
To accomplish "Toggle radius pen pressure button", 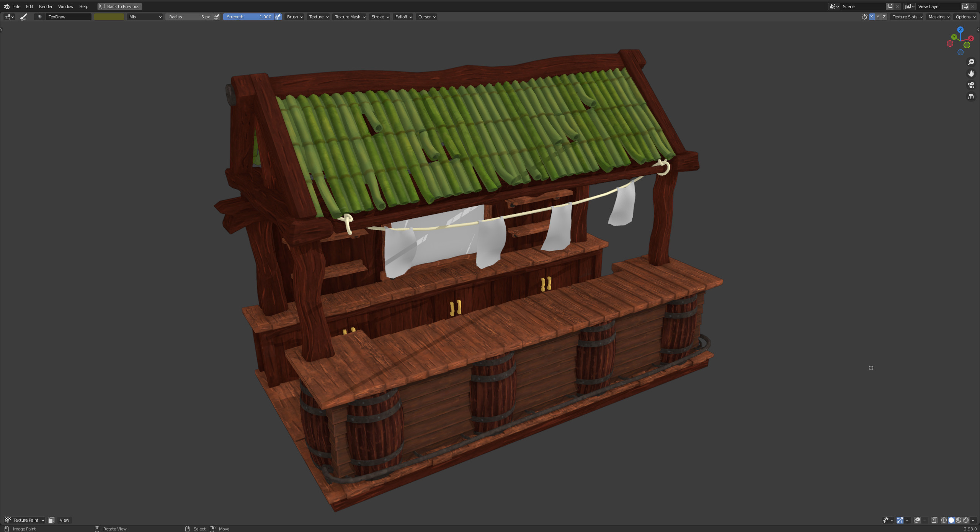I will click(x=217, y=17).
